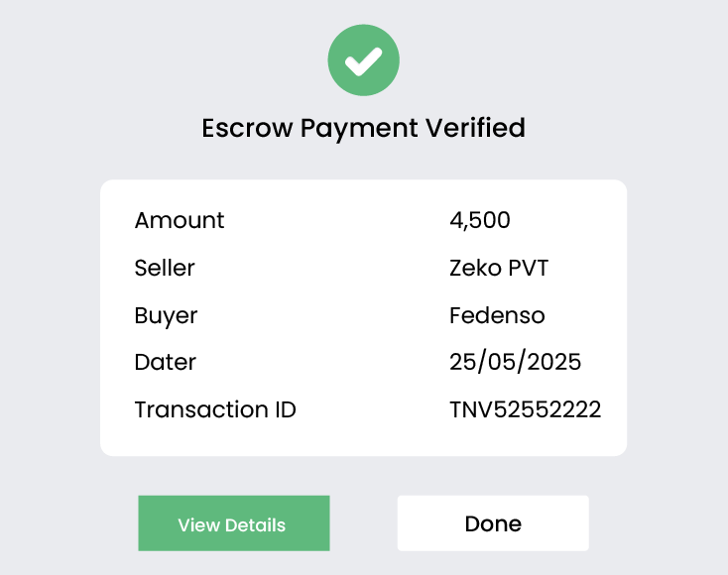
Task: Select the Transaction ID label
Action: point(215,408)
